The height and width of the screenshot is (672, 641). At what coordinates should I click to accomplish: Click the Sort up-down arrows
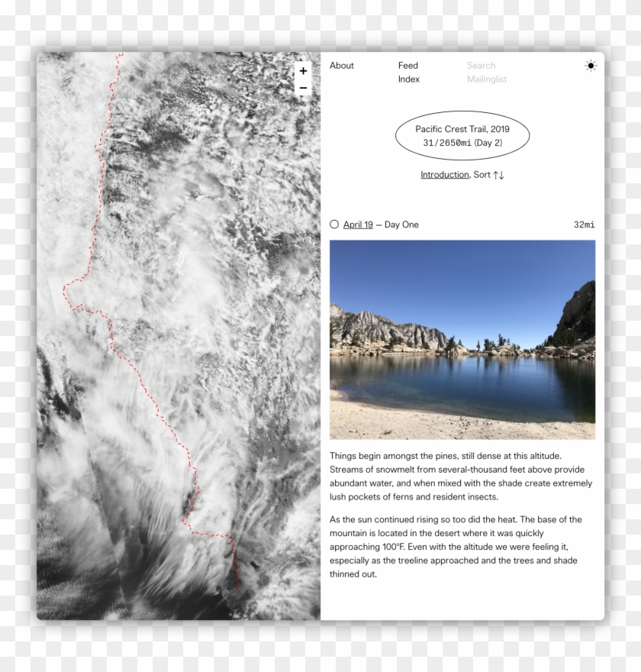pos(498,175)
